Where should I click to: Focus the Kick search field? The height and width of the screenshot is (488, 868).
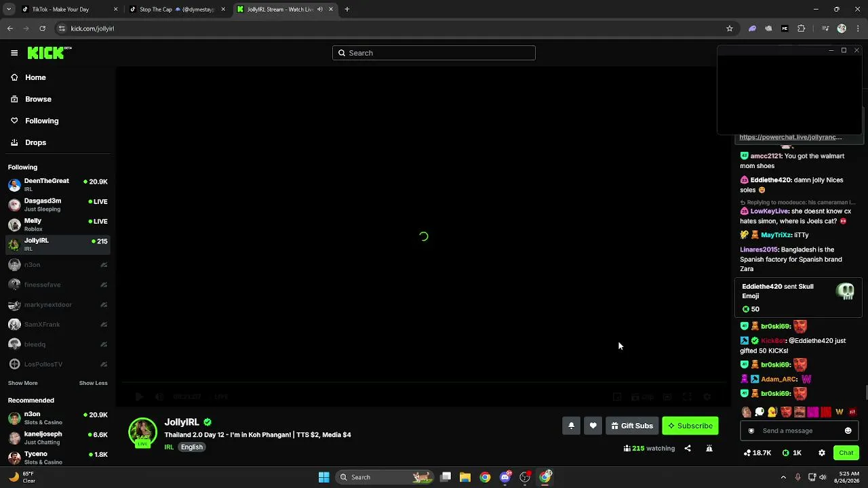pyautogui.click(x=434, y=53)
